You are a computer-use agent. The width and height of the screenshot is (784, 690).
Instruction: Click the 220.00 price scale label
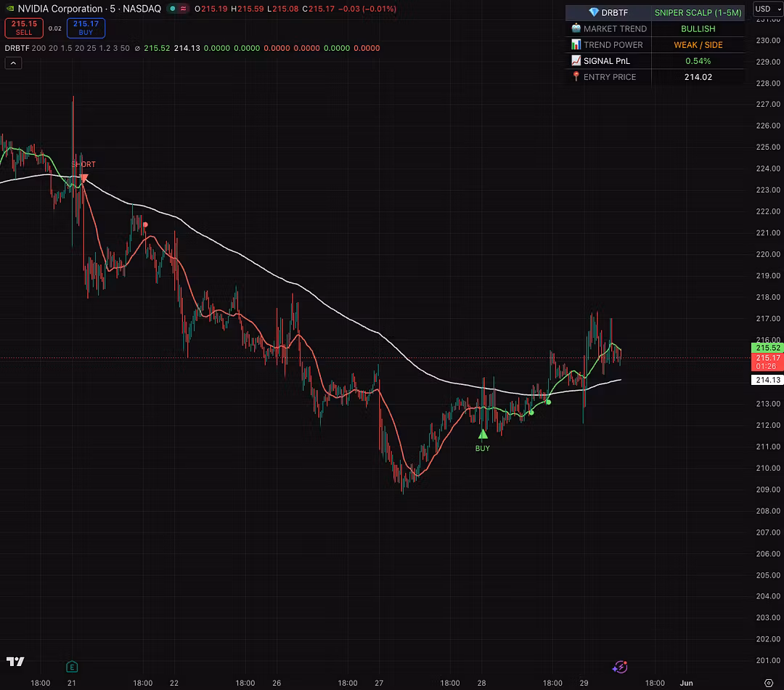coord(768,254)
